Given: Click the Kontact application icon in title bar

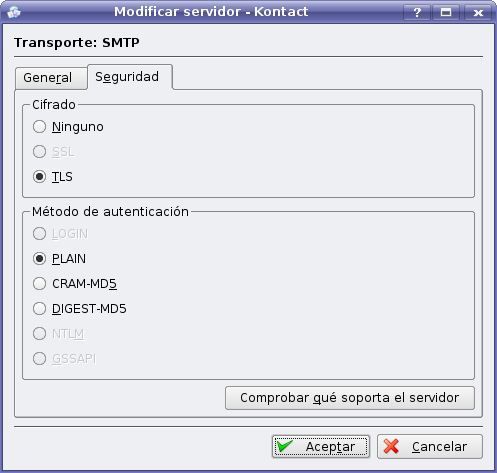Looking at the screenshot, I should [x=14, y=12].
